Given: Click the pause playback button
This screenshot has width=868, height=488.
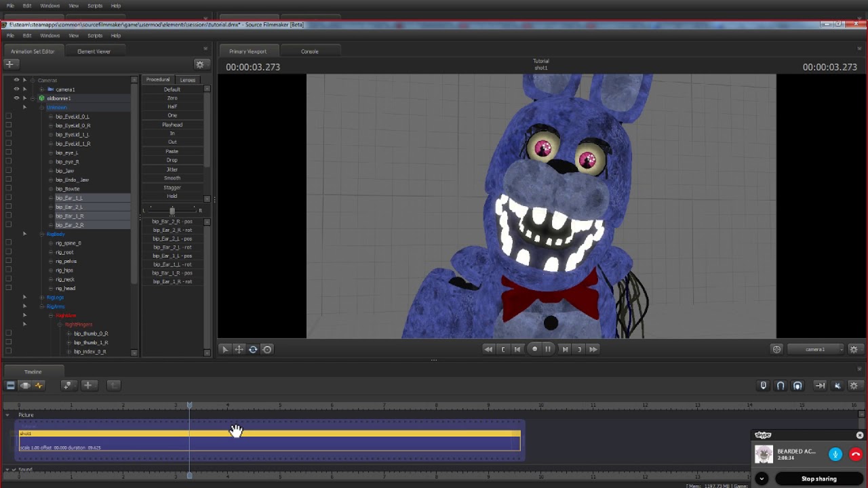Looking at the screenshot, I should click(x=548, y=349).
